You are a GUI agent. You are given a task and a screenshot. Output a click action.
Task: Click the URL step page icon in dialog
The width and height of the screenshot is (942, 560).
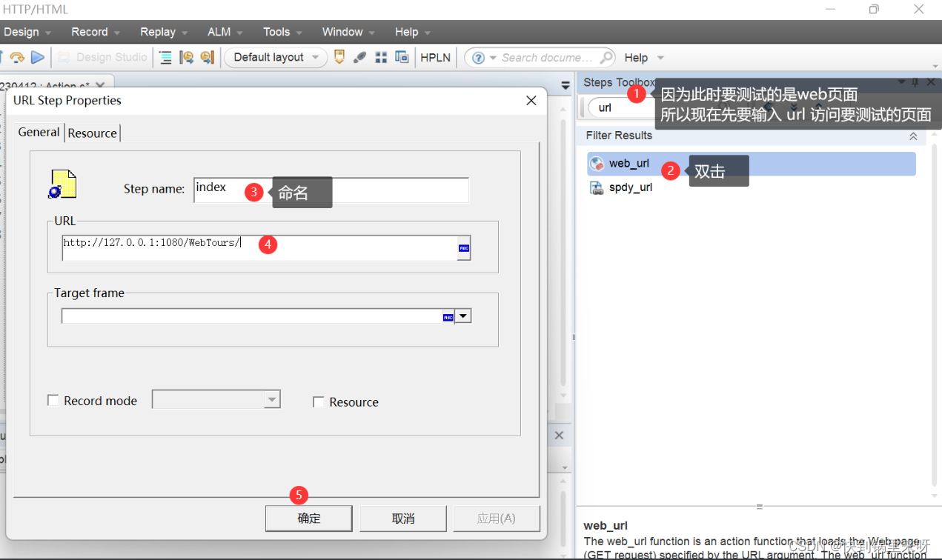(x=63, y=184)
